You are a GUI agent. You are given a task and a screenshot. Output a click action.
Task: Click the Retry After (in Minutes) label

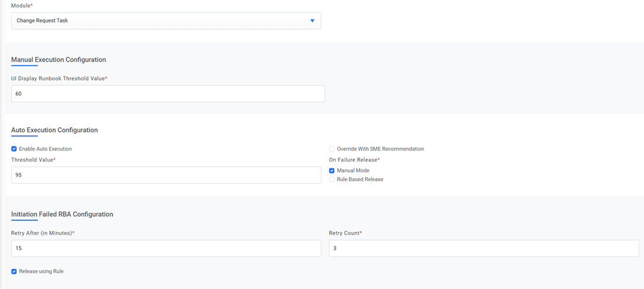[42, 233]
